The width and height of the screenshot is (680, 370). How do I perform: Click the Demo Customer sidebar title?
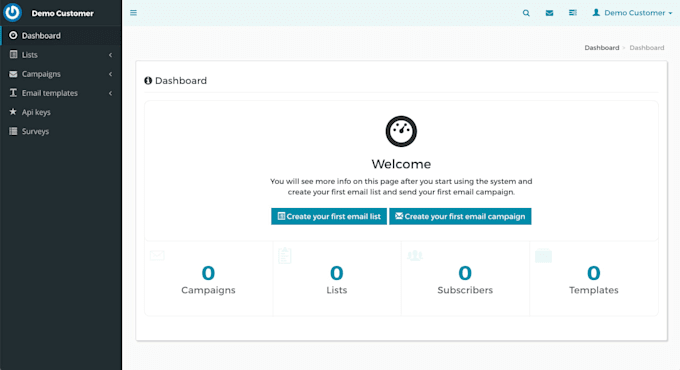(62, 13)
